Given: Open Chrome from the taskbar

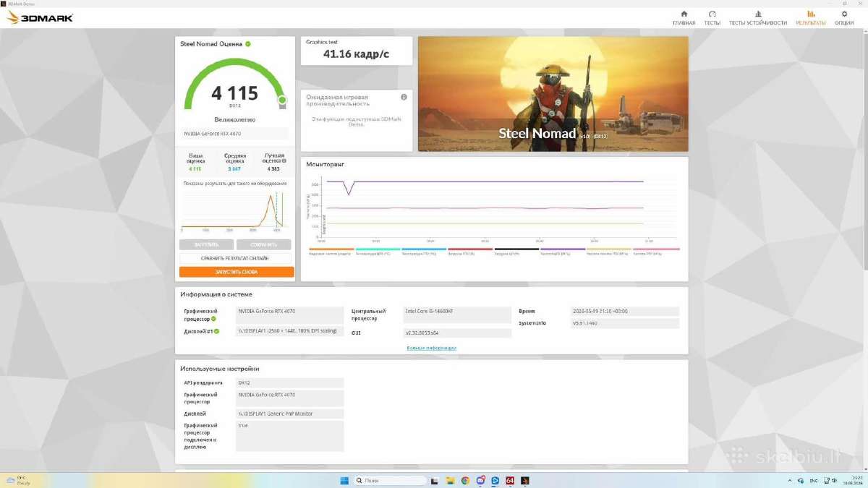Looking at the screenshot, I should point(465,480).
